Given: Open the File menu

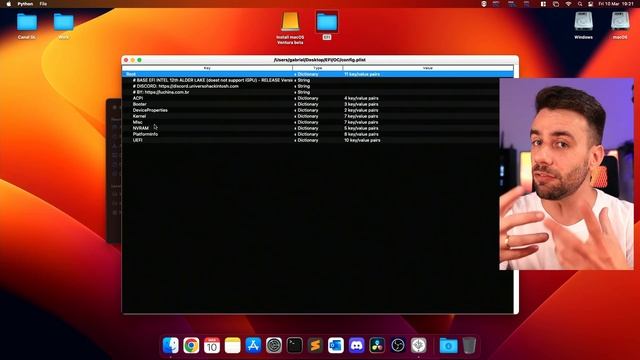Looking at the screenshot, I should pos(43,4).
